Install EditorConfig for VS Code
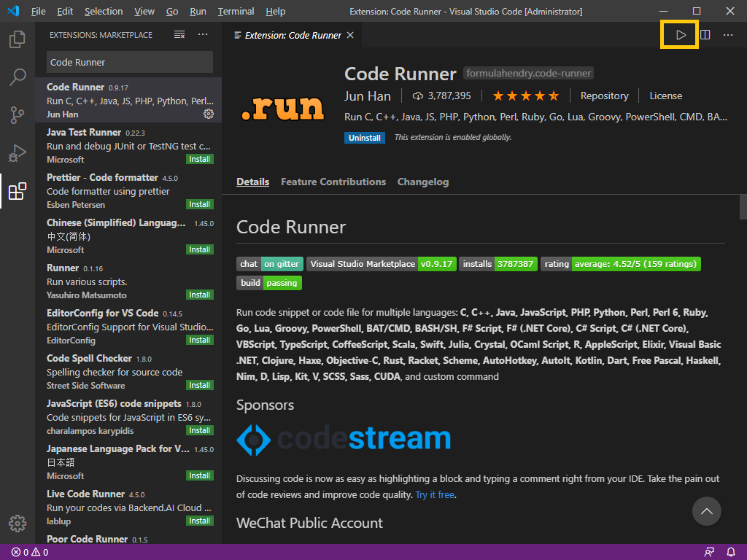The height and width of the screenshot is (560, 747). coord(200,340)
